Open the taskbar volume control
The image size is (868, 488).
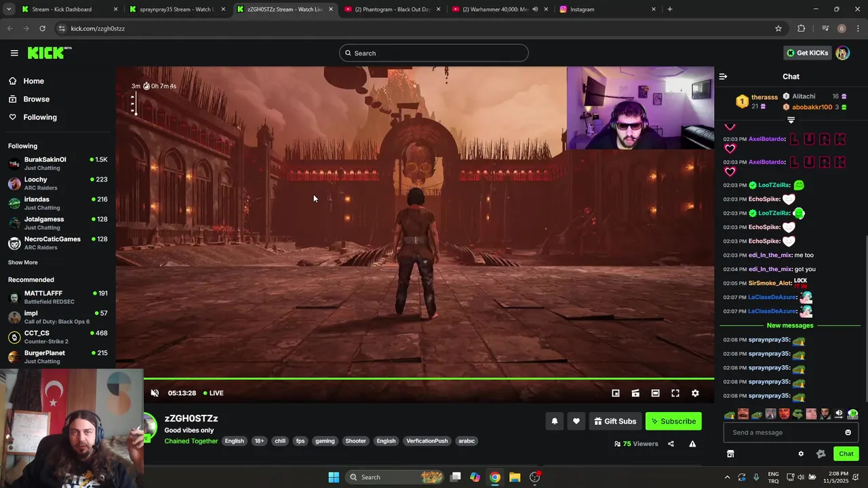coord(801,477)
